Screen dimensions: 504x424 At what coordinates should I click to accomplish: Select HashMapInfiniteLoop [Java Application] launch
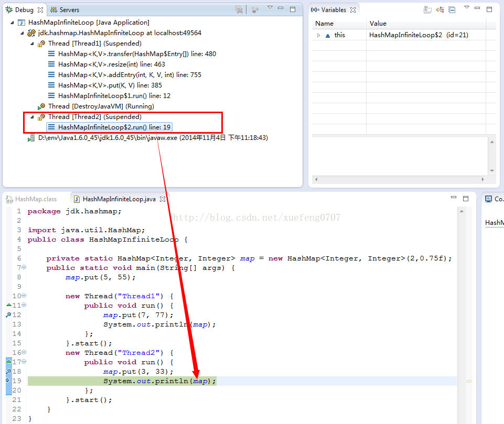pyautogui.click(x=89, y=23)
